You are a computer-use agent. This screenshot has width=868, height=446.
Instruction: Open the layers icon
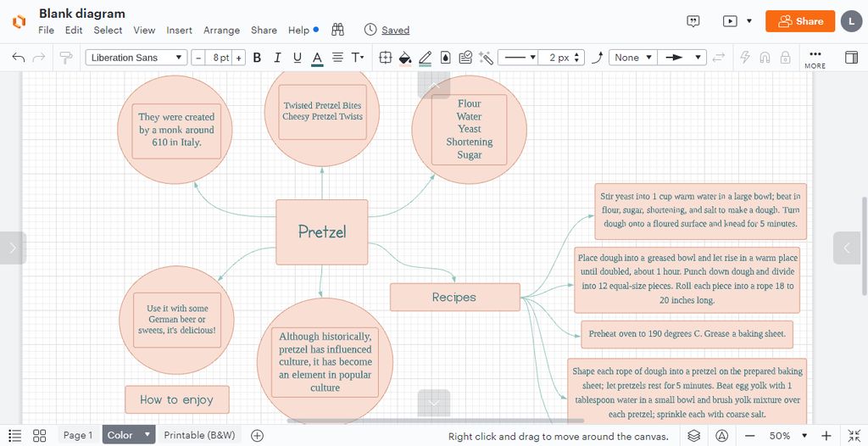coord(693,436)
